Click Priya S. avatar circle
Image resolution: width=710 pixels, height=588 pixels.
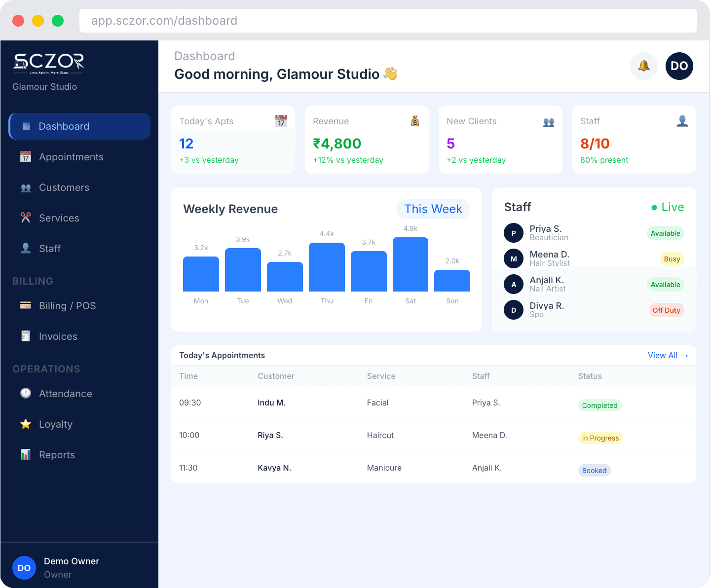tap(514, 233)
